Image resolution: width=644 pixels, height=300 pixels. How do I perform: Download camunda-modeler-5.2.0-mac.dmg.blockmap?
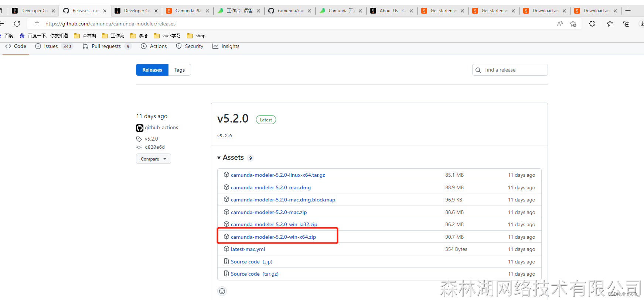tap(283, 200)
